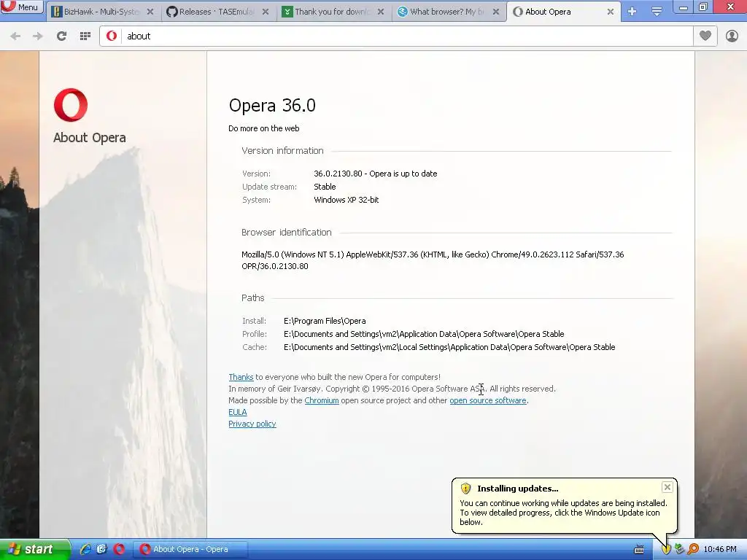The width and height of the screenshot is (747, 560).
Task: Click the Opera 36.0 heading
Action: pos(272,105)
